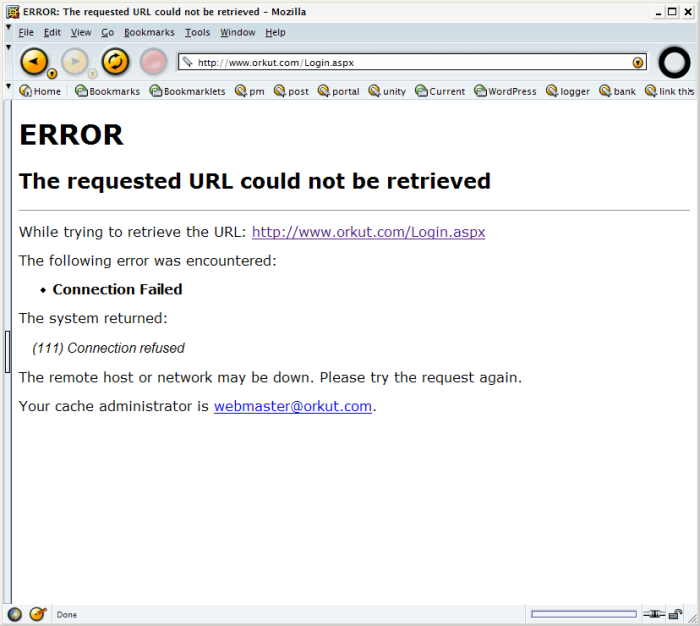Reload the page with the Reload button
The height and width of the screenshot is (626, 700).
coord(115,61)
